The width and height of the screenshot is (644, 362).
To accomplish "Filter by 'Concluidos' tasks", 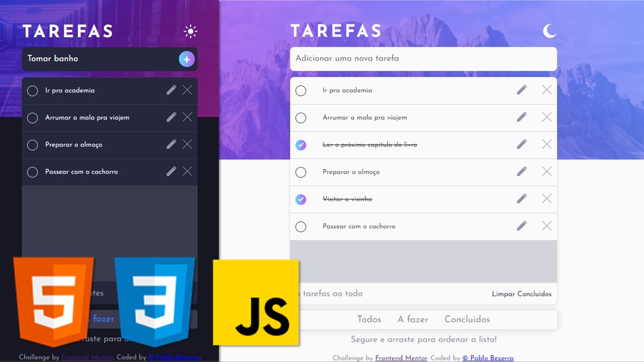I will click(467, 319).
